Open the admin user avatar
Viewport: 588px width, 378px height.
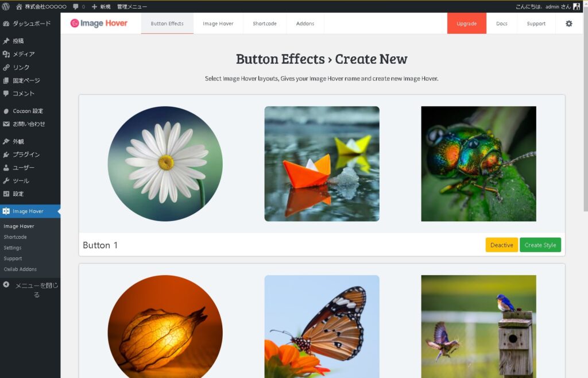pyautogui.click(x=577, y=6)
